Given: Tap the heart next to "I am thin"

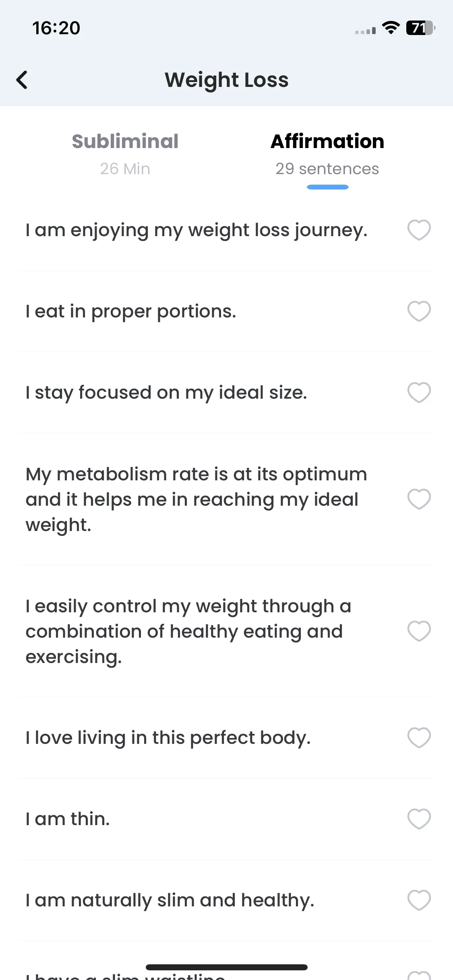Looking at the screenshot, I should coord(419,819).
